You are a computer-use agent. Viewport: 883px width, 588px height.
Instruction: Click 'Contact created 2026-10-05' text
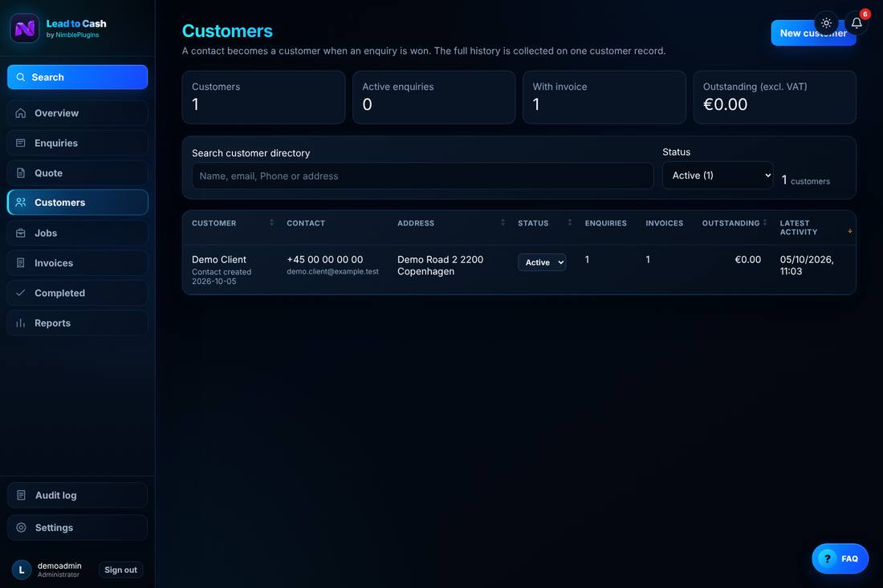222,276
